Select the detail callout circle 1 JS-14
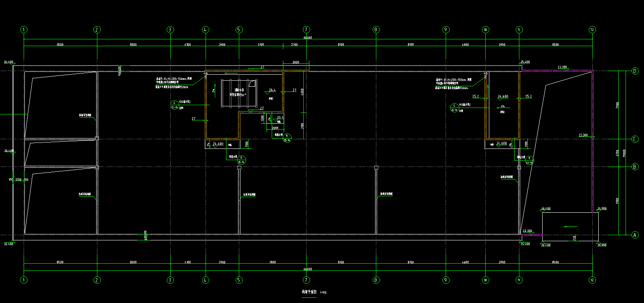 pyautogui.click(x=174, y=105)
